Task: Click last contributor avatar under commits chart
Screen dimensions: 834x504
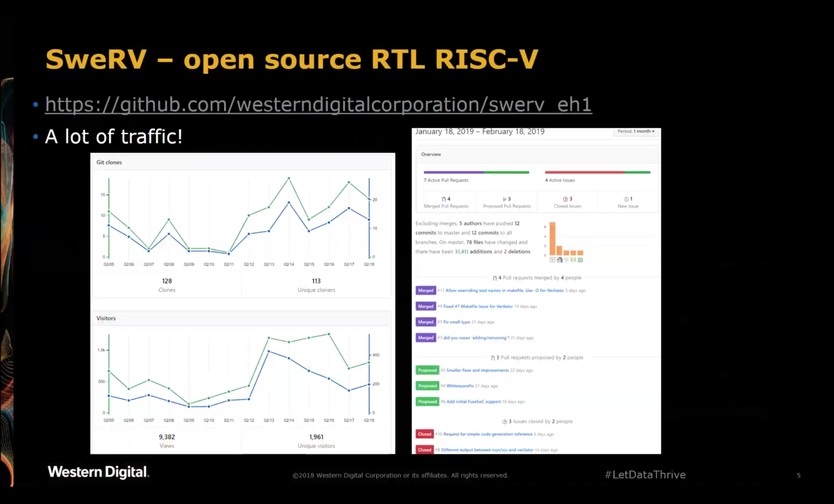Action: [580, 260]
